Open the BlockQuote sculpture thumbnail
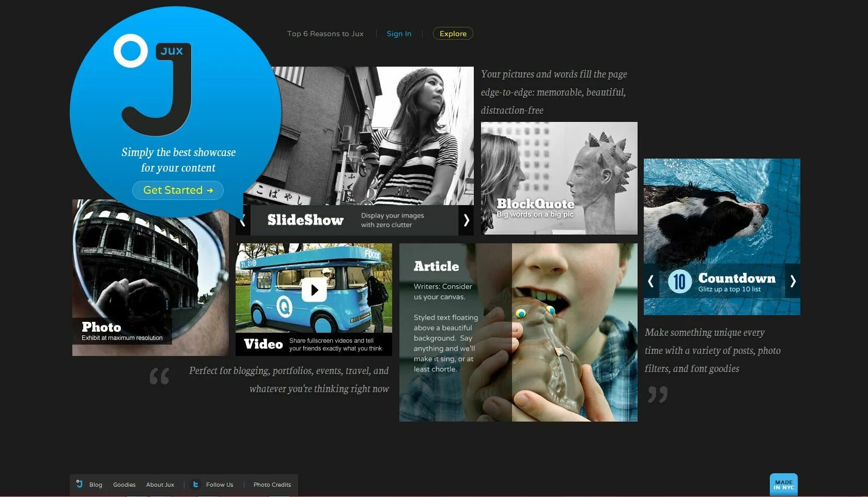Image resolution: width=868 pixels, height=497 pixels. tap(559, 178)
